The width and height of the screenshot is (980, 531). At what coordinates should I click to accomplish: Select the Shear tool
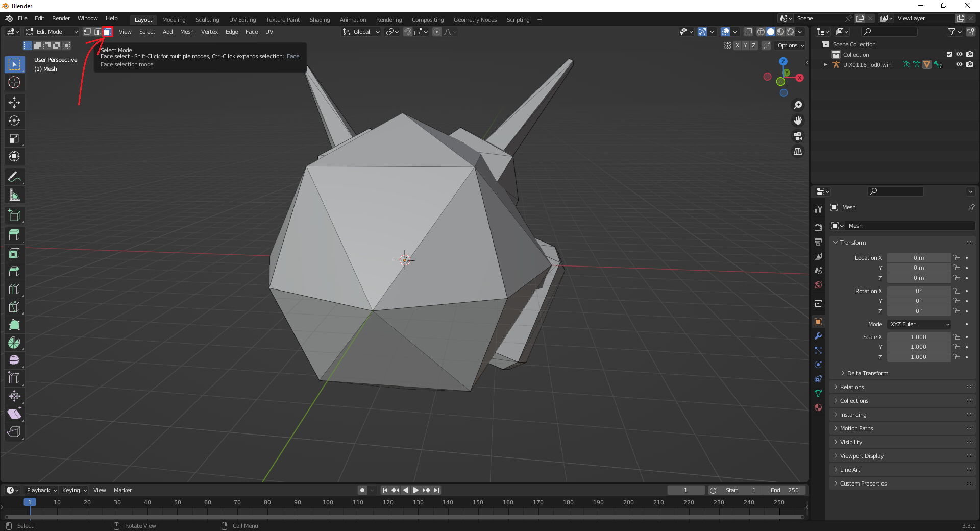14,414
